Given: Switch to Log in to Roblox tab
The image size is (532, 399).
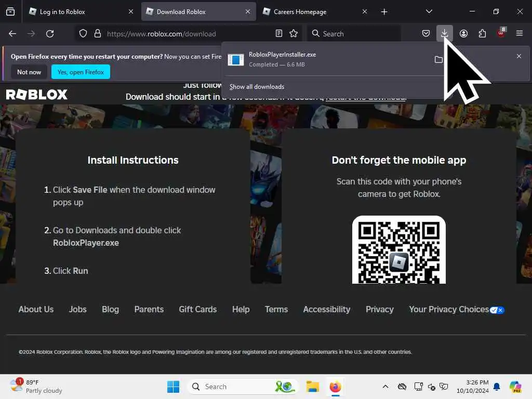Looking at the screenshot, I should [81, 12].
